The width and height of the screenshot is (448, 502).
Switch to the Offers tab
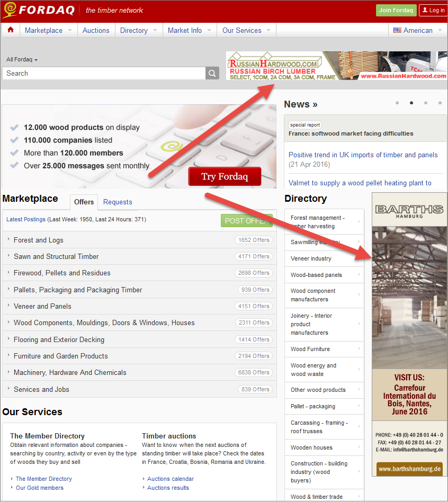click(84, 202)
